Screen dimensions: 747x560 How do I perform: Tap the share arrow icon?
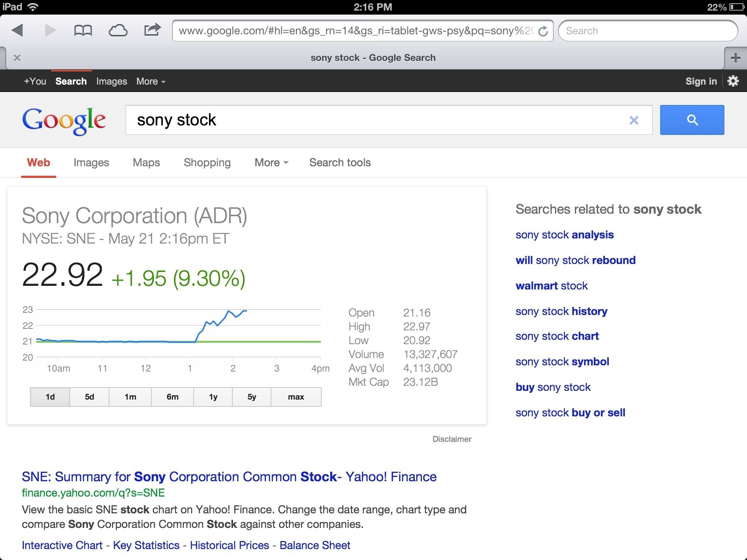[x=152, y=30]
